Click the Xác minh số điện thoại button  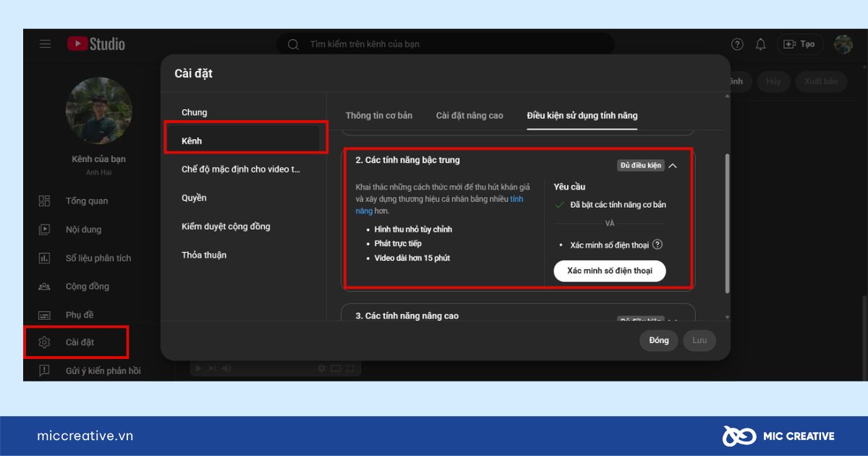coord(610,271)
